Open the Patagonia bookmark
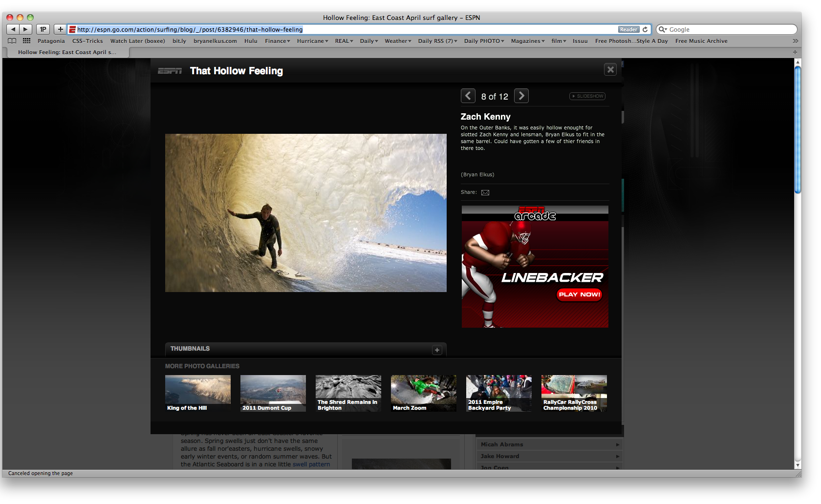 [51, 41]
